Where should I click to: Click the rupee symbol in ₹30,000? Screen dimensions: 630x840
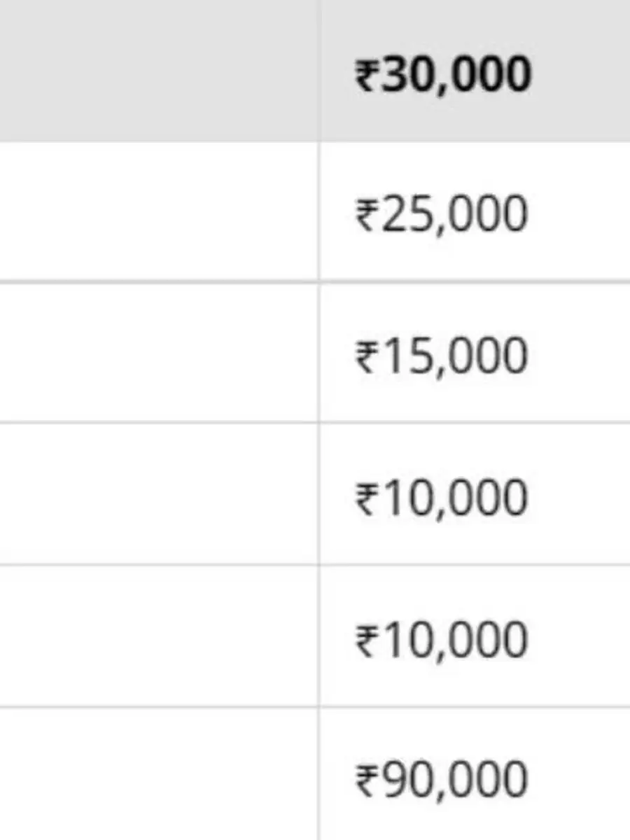click(367, 76)
